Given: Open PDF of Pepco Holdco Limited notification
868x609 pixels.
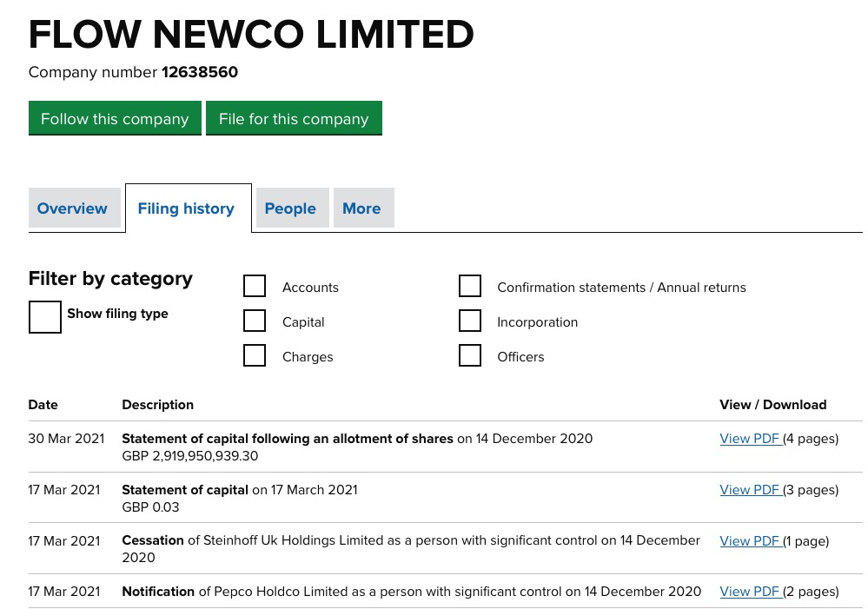Looking at the screenshot, I should (750, 592).
